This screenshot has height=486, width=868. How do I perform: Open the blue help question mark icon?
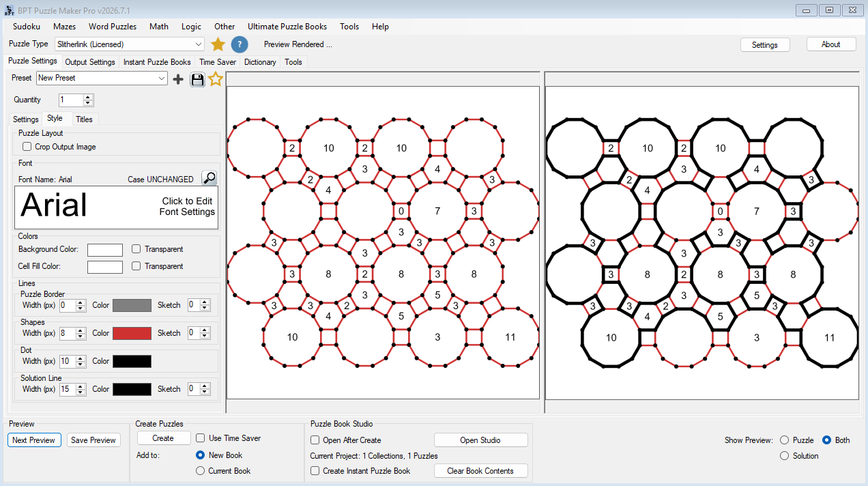(240, 44)
